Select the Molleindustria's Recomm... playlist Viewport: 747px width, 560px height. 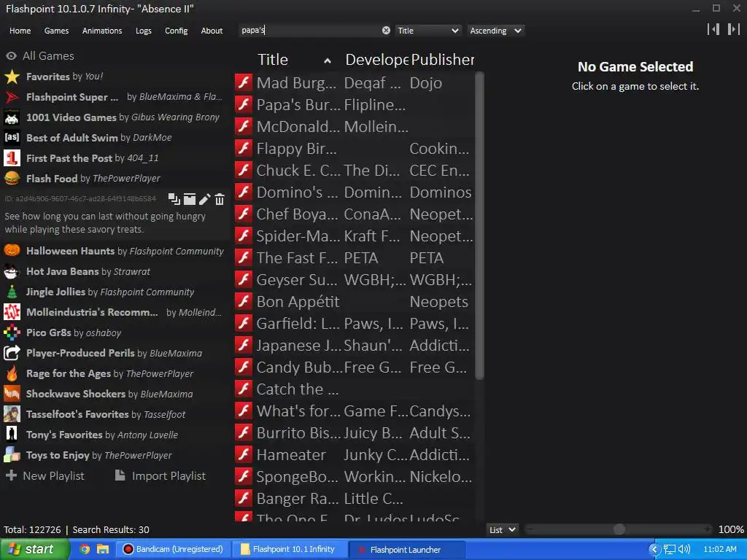[115, 312]
